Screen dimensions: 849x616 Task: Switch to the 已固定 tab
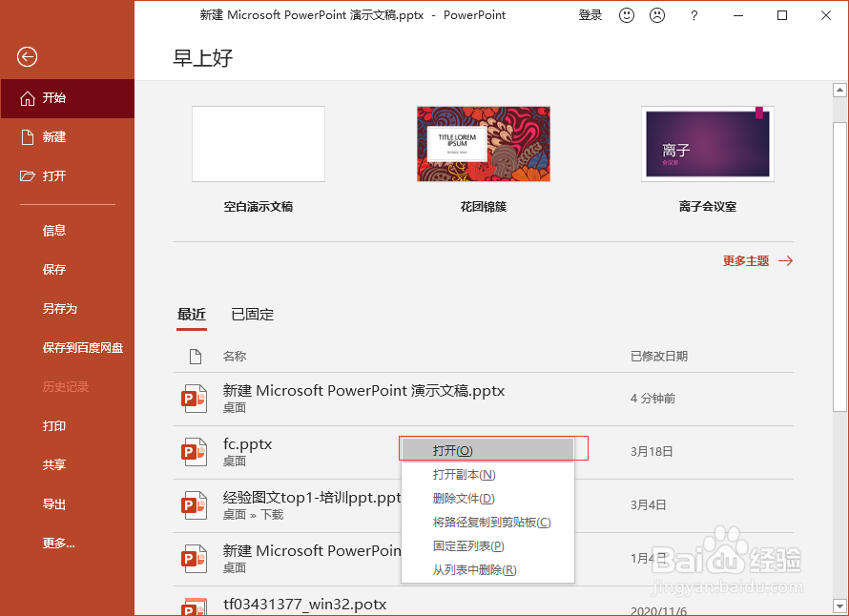click(x=252, y=315)
